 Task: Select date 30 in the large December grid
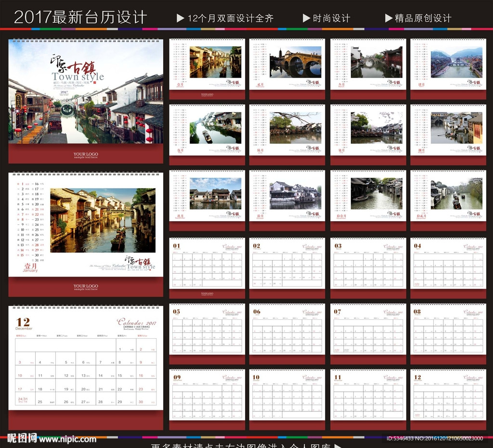(x=141, y=402)
